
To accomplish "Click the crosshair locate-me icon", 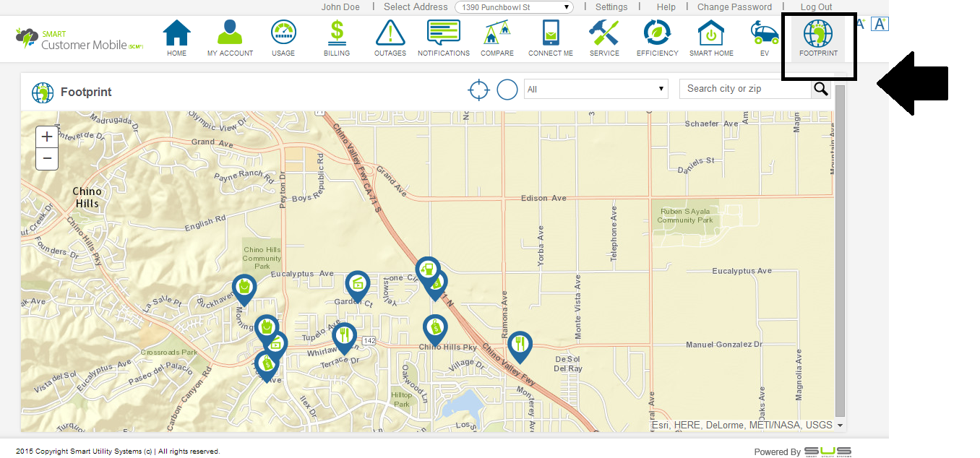I will 478,90.
